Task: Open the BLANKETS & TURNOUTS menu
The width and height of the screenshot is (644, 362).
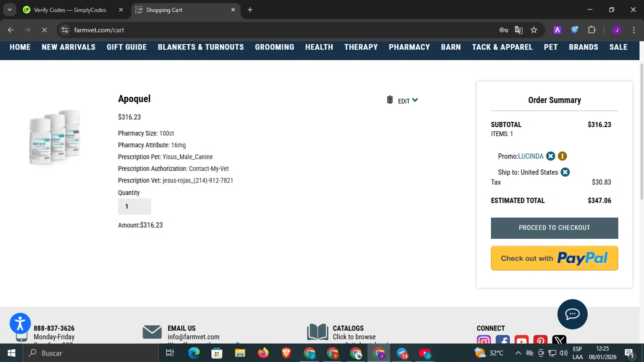Action: [201, 47]
